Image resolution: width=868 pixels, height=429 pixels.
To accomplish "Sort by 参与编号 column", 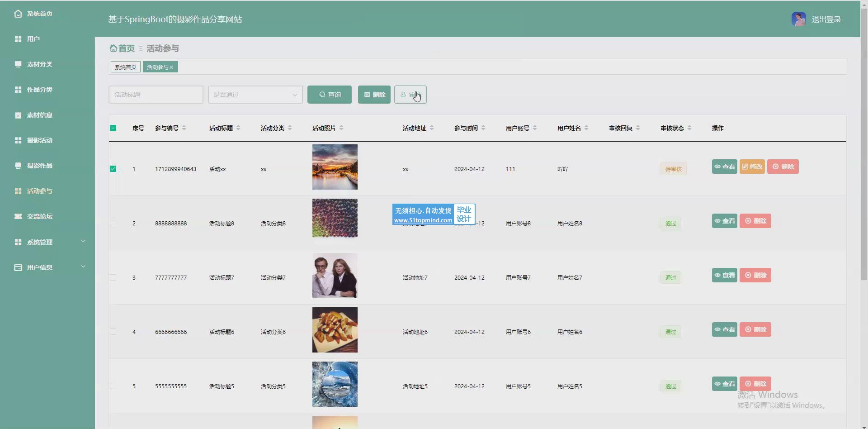I will 184,128.
